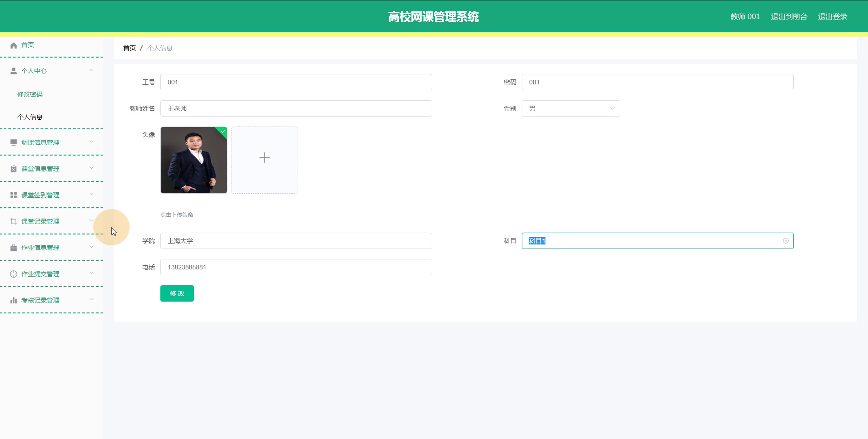Click the 高校网课管理系统 title
The height and width of the screenshot is (439, 868).
point(434,17)
